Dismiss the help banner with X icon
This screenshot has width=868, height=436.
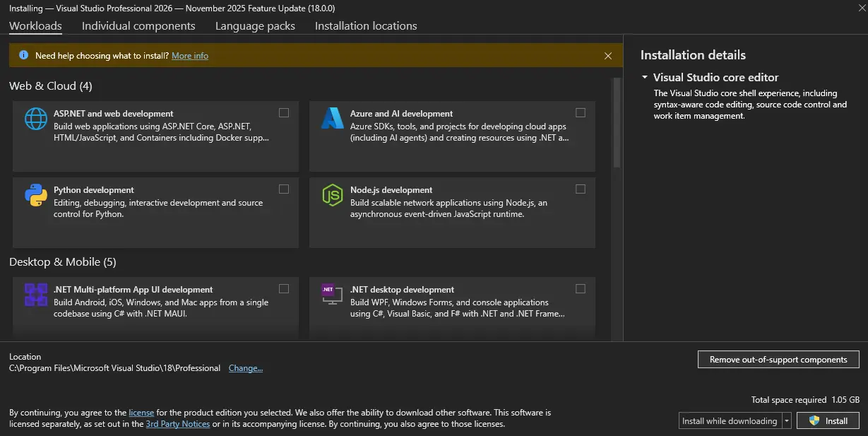pos(608,56)
